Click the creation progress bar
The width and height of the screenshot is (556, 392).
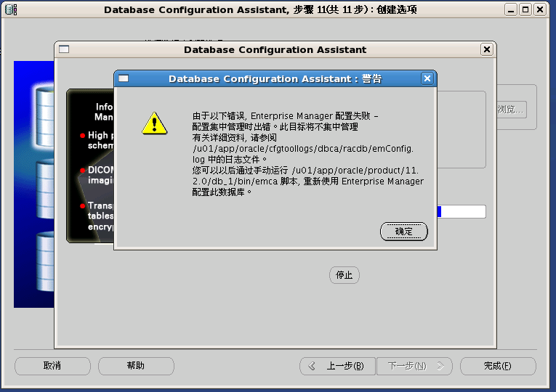pyautogui.click(x=461, y=212)
